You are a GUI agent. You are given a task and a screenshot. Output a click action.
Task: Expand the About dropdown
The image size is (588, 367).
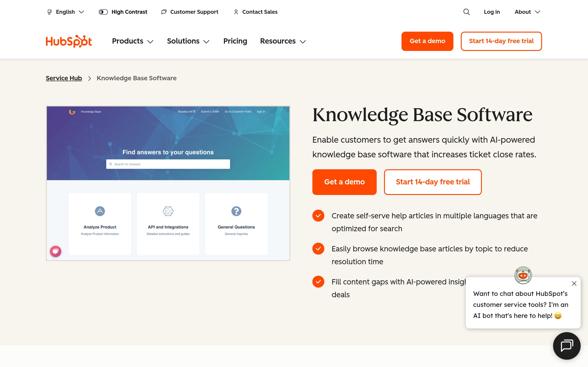[x=526, y=12]
